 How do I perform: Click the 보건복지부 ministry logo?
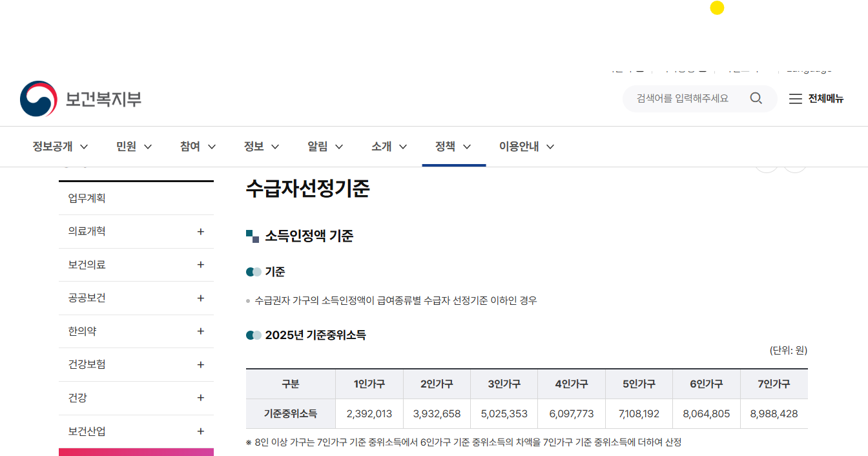(81, 98)
